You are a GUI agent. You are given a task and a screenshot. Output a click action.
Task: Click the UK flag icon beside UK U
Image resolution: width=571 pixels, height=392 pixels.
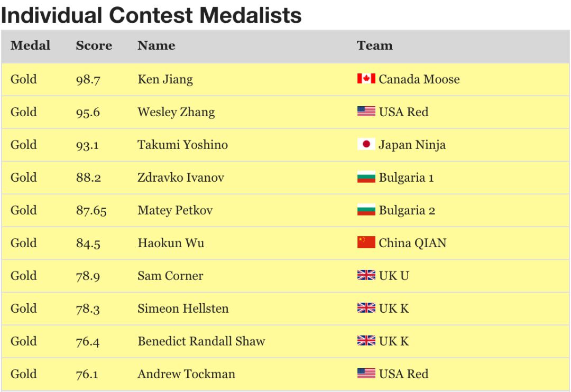366,275
